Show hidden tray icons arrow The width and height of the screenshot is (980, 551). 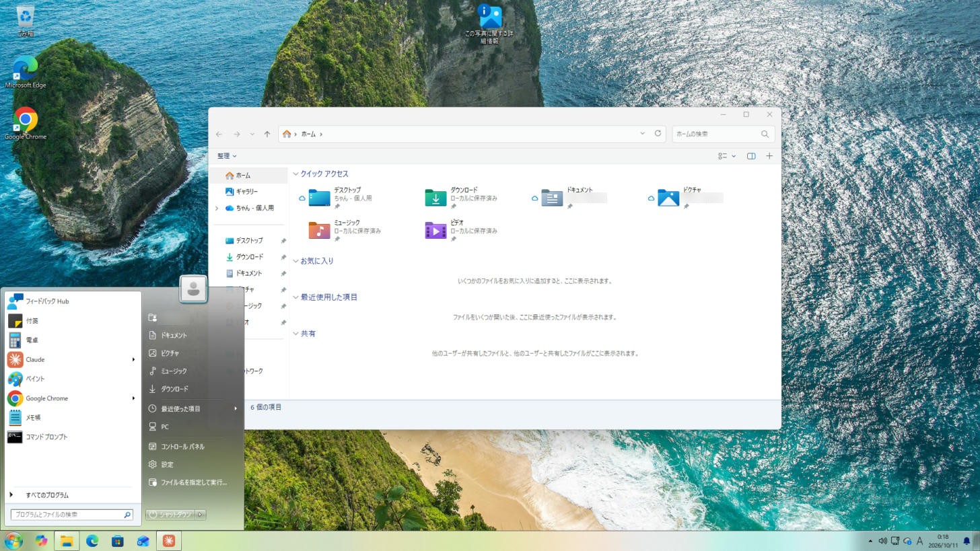(870, 541)
